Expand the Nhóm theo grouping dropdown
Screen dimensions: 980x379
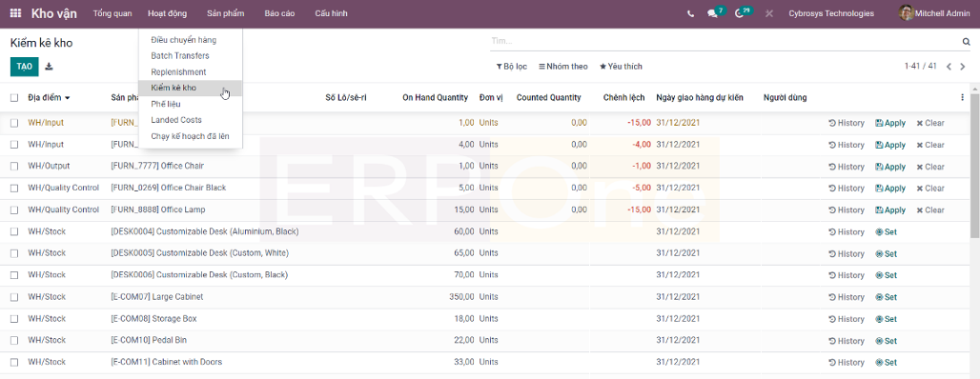(x=563, y=67)
